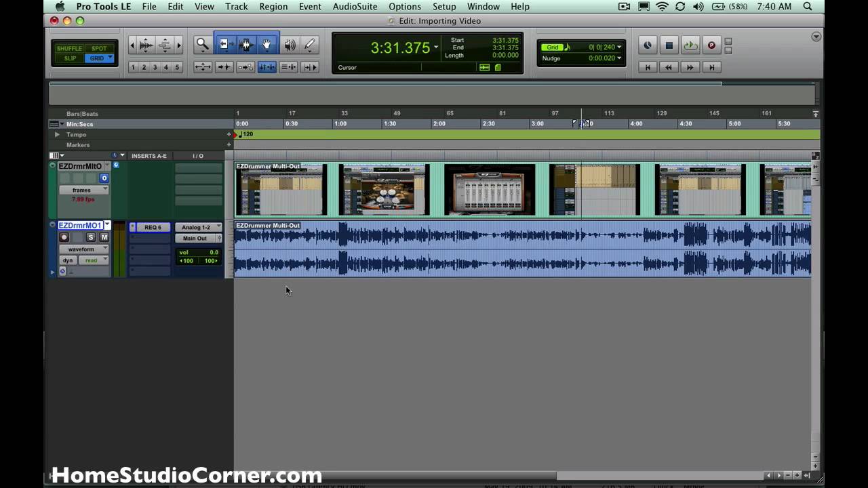
Task: Mute the EZDrmrMO1 track
Action: [104, 237]
